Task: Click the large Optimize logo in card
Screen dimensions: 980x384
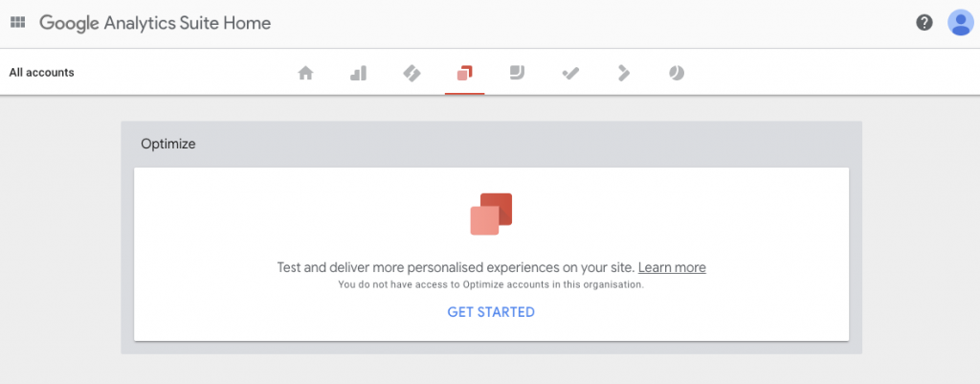Action: click(491, 214)
